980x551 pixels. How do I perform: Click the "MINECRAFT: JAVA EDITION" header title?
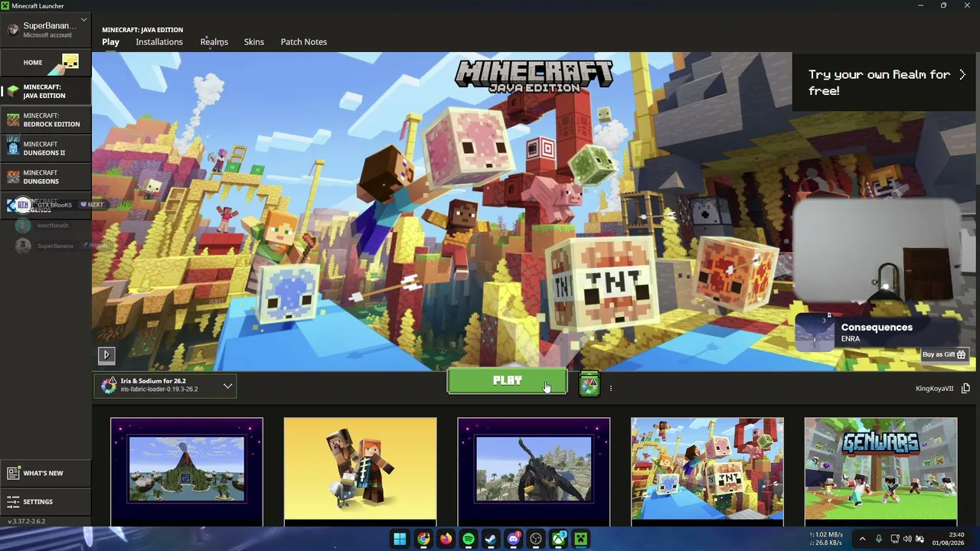(x=142, y=30)
